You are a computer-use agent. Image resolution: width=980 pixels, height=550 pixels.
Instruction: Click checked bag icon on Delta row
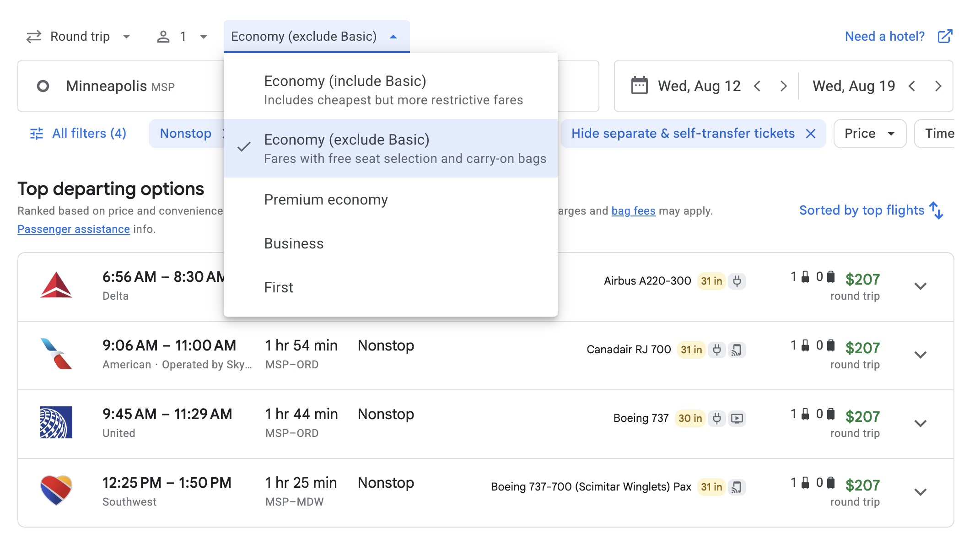[831, 277]
